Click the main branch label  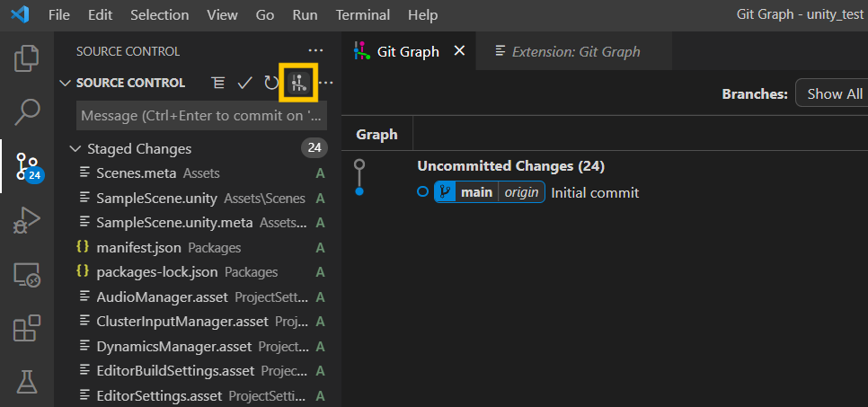(476, 192)
